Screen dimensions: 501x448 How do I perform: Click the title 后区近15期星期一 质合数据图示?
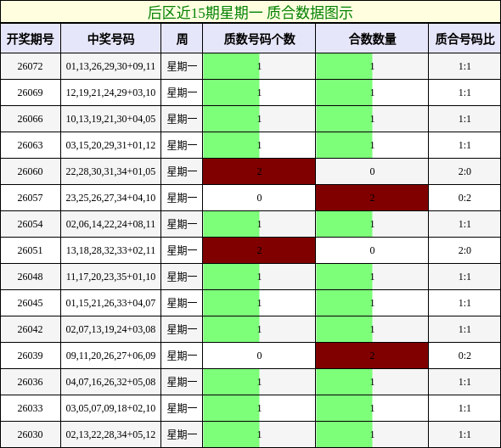click(250, 13)
